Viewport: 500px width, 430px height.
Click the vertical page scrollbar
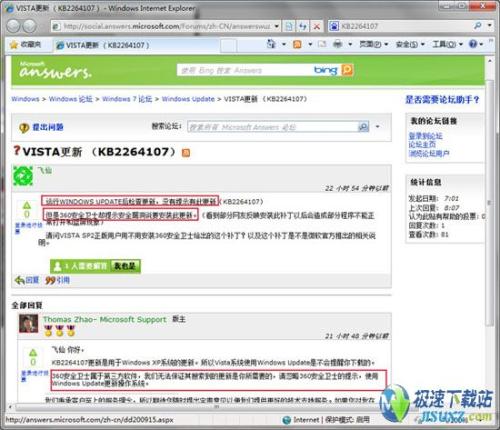(490, 203)
